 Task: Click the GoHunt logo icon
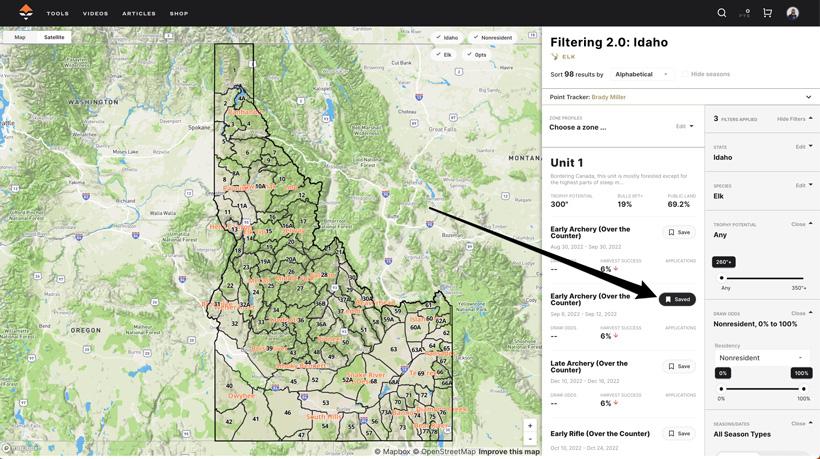pos(26,13)
